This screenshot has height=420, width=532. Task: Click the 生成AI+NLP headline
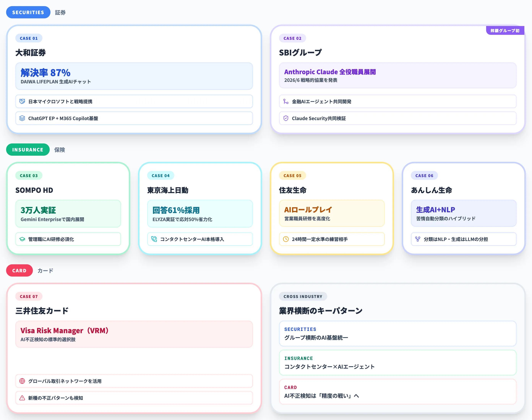[x=436, y=210]
